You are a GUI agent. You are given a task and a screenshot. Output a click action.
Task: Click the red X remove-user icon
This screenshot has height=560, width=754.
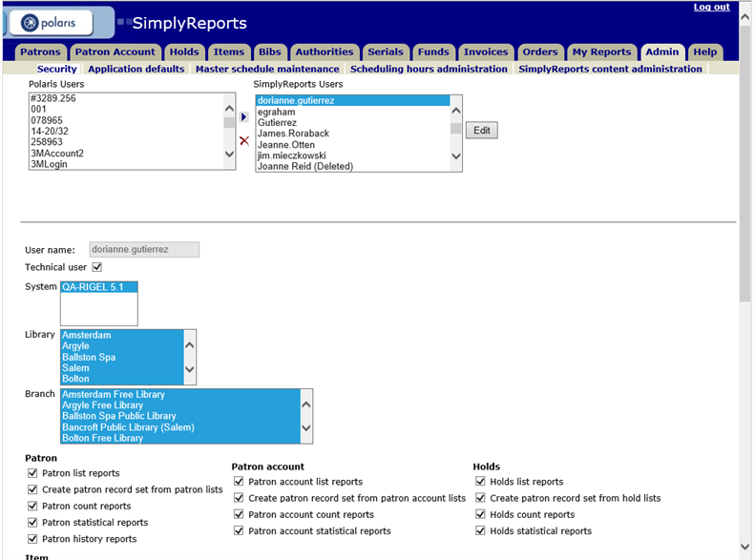(x=244, y=140)
